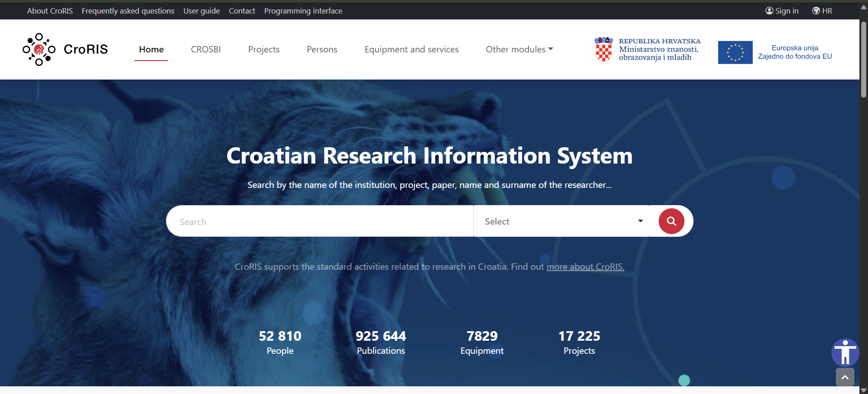Open the CROSBI menu item

(x=206, y=49)
